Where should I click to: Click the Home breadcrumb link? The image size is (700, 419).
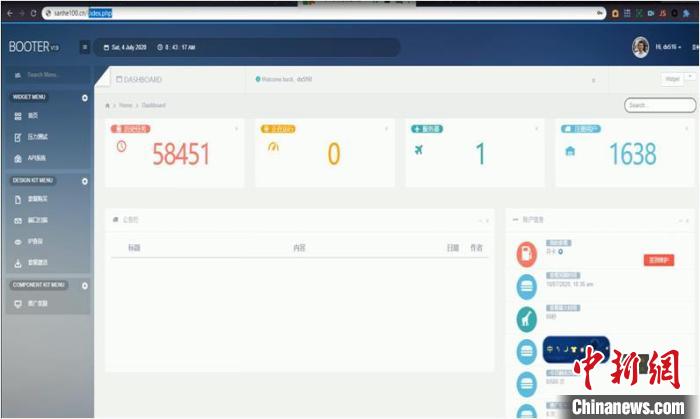pyautogui.click(x=125, y=105)
